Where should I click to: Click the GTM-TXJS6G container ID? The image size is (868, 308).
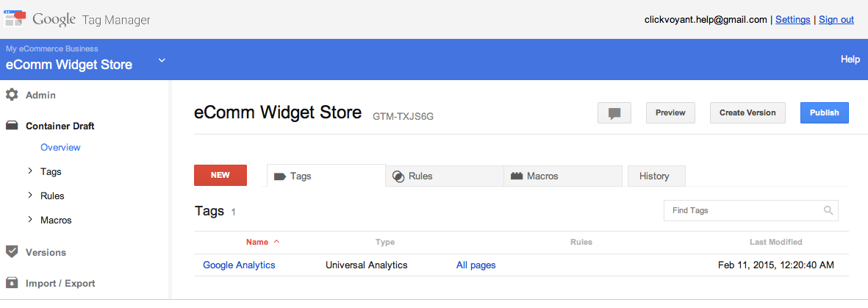[x=403, y=117]
